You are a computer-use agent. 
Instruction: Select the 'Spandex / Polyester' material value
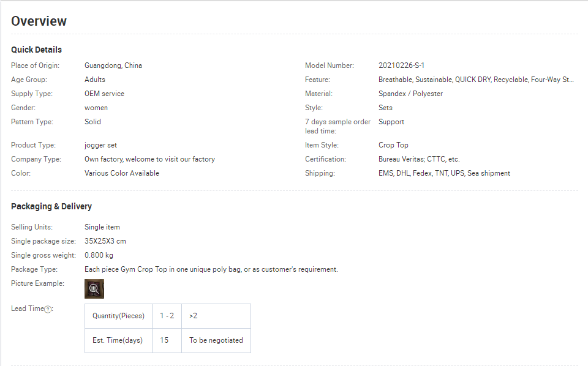(410, 94)
